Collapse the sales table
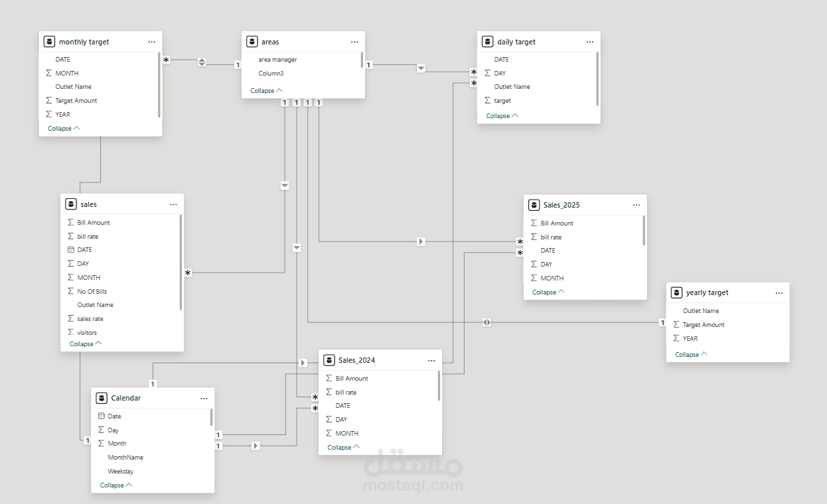 point(86,344)
